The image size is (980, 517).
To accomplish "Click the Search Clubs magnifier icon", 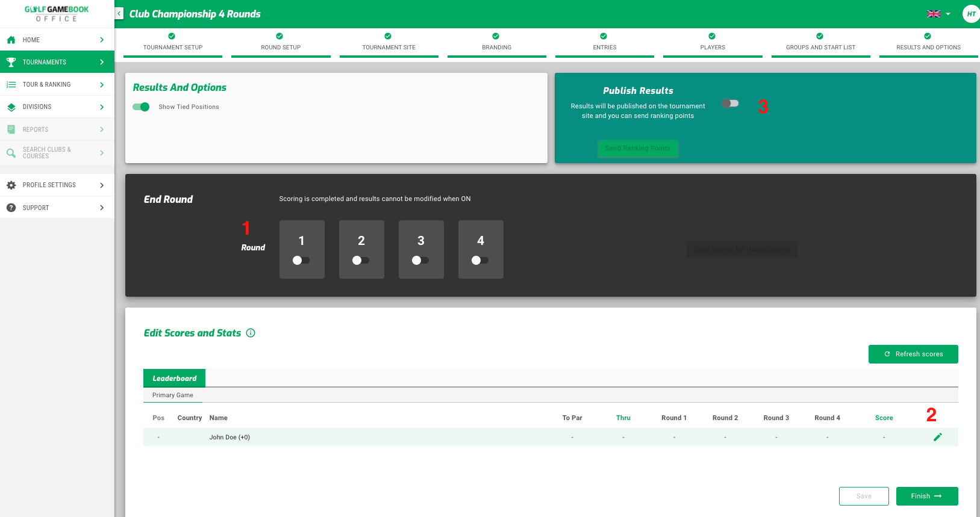I will pos(11,153).
